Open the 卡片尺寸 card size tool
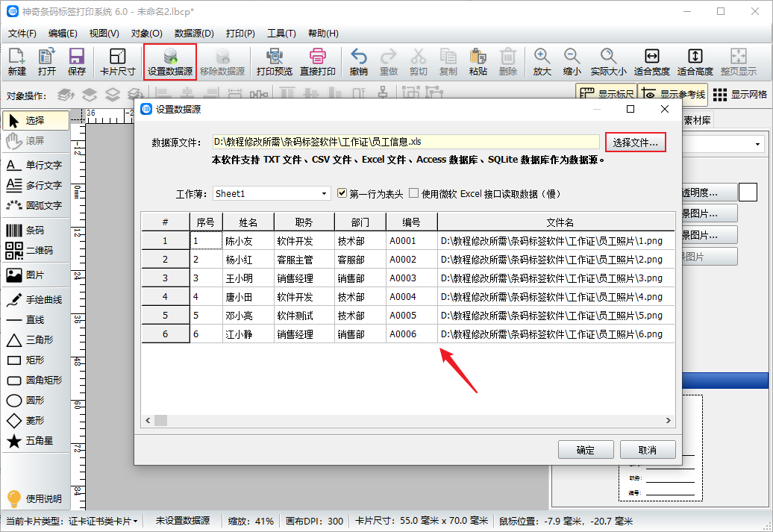 coord(117,61)
